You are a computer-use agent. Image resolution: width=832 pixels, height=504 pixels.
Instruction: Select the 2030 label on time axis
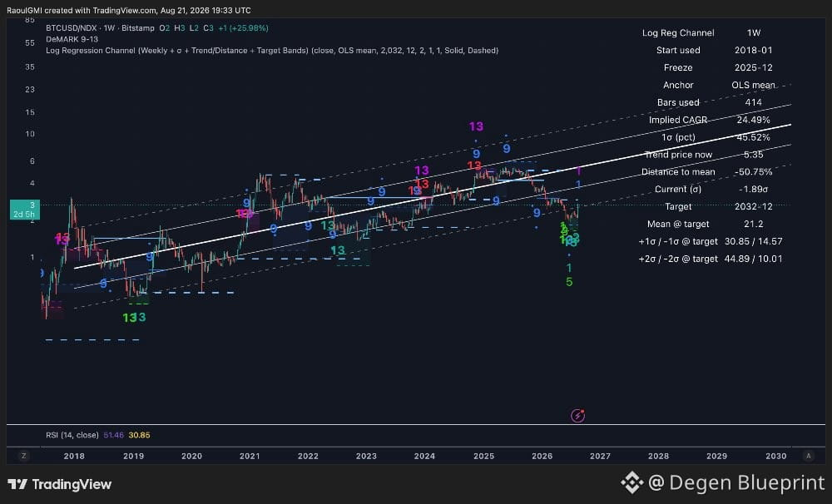775,456
